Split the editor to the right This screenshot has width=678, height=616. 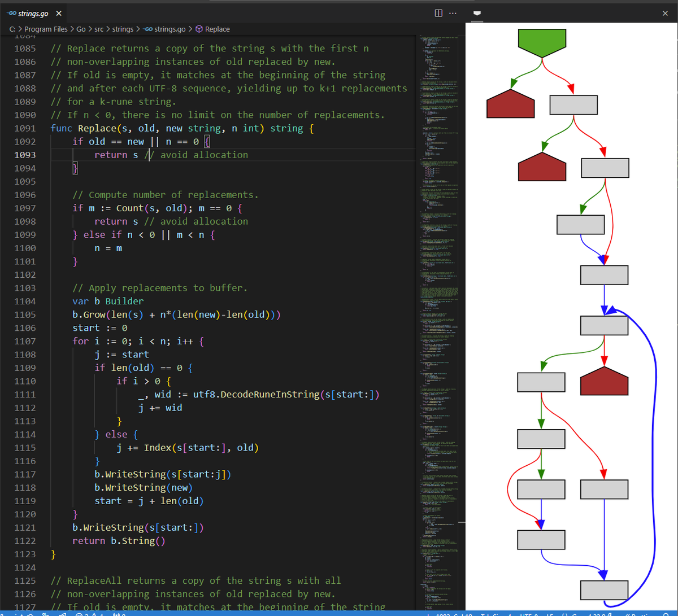(x=438, y=13)
